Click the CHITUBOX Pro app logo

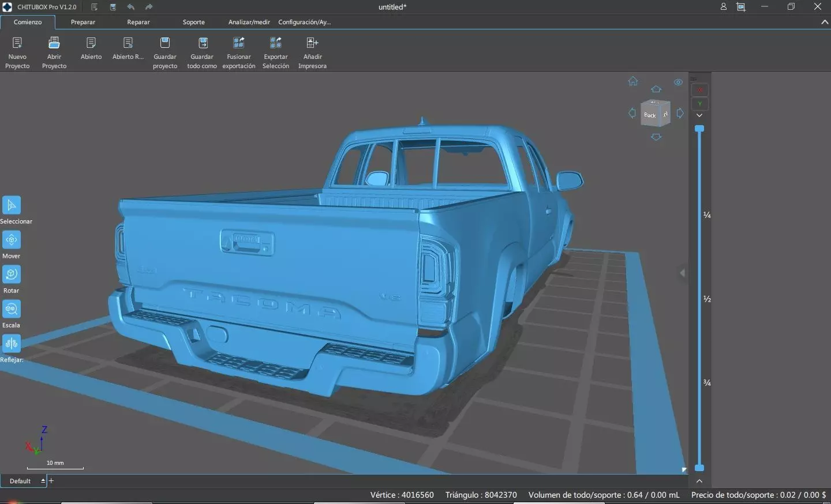point(7,7)
